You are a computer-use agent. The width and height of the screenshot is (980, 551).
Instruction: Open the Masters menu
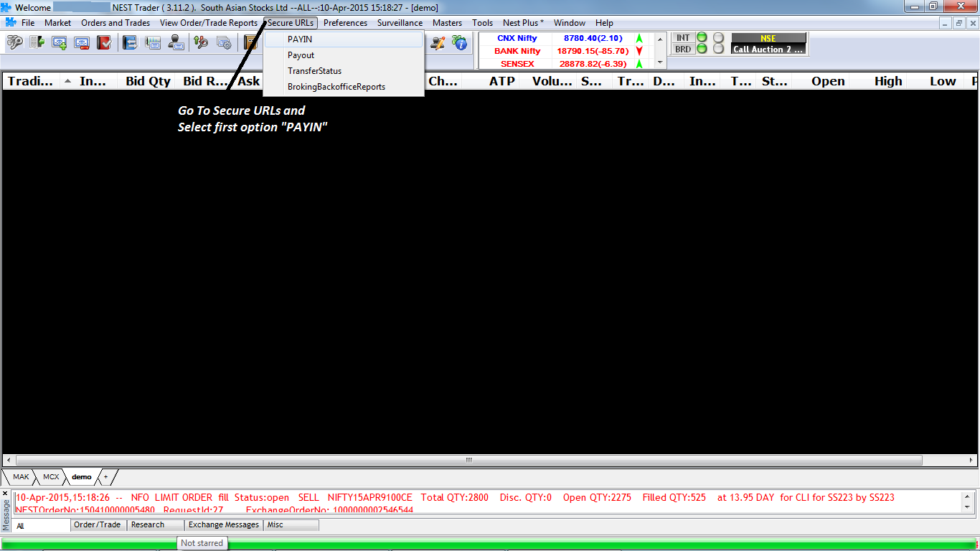click(447, 23)
